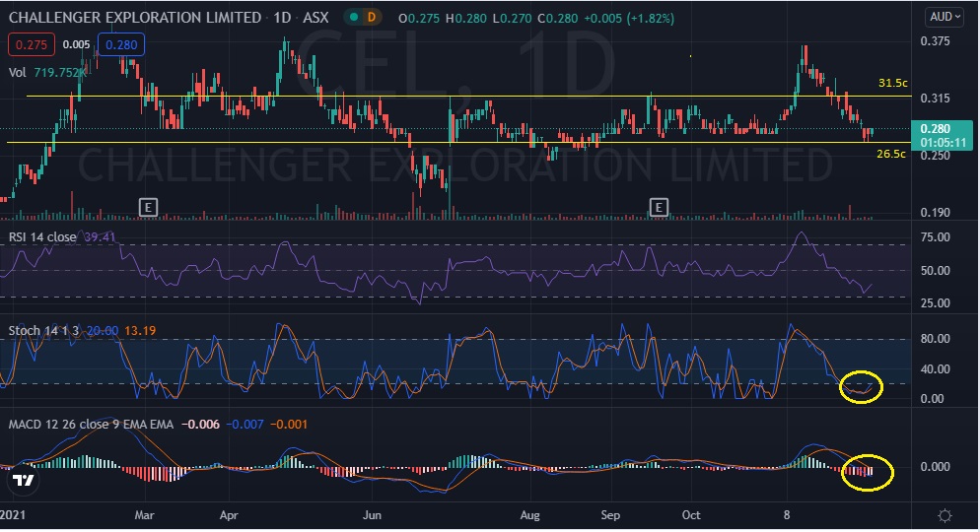Select the Challenger Exploration Limited symbol title
The image size is (980, 532).
[x=135, y=18]
